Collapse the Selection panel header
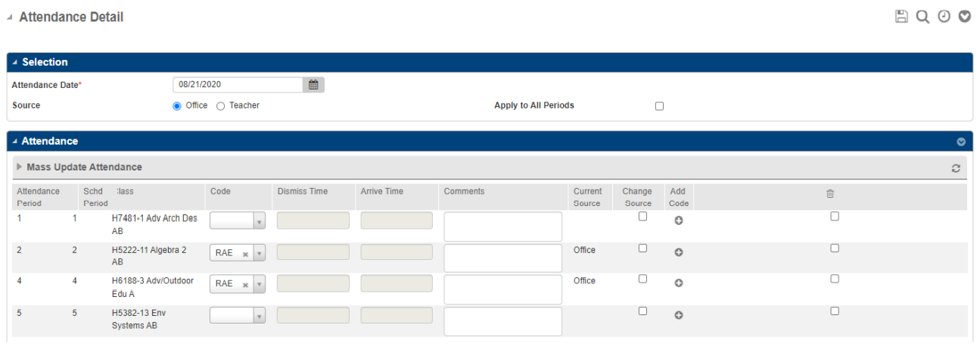The image size is (980, 347). (x=15, y=63)
